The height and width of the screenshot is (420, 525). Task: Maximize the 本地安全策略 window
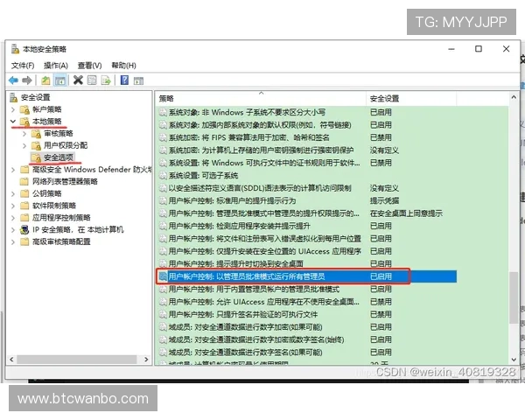coord(479,49)
